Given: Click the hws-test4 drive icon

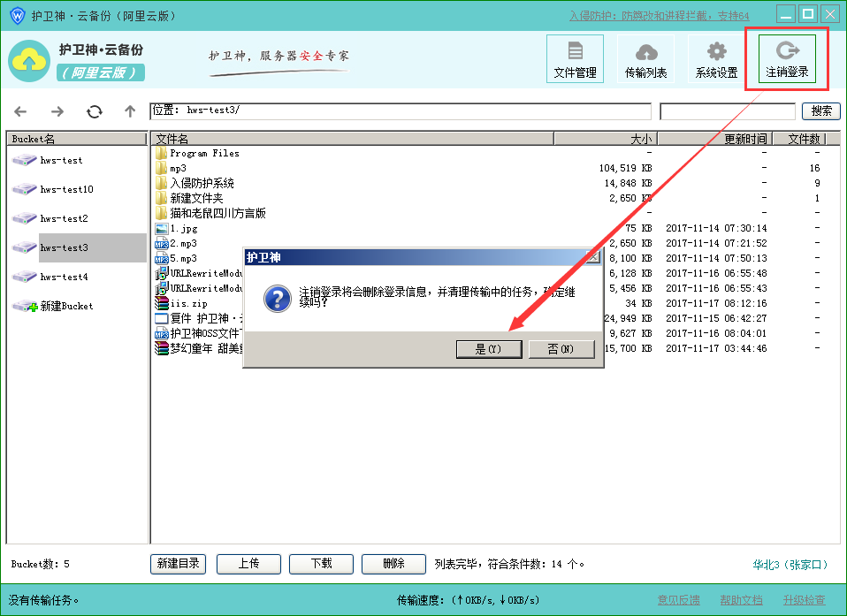Looking at the screenshot, I should 24,277.
